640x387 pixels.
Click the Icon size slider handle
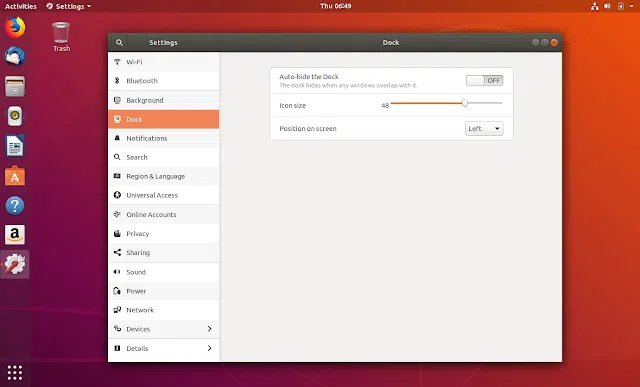[x=464, y=103]
